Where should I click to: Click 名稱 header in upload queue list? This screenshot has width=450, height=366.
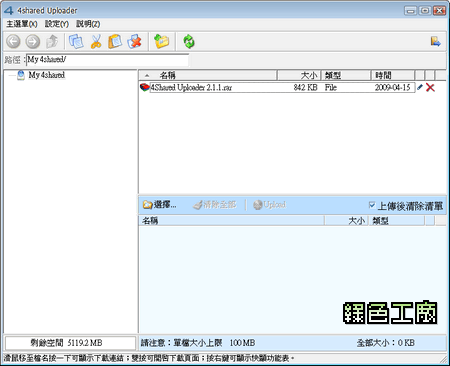[x=231, y=221]
